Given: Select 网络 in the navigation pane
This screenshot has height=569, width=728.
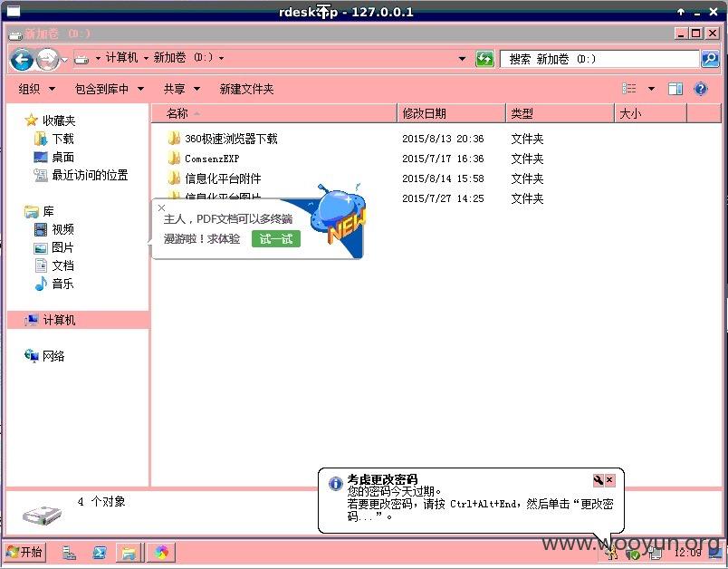Looking at the screenshot, I should (x=44, y=356).
